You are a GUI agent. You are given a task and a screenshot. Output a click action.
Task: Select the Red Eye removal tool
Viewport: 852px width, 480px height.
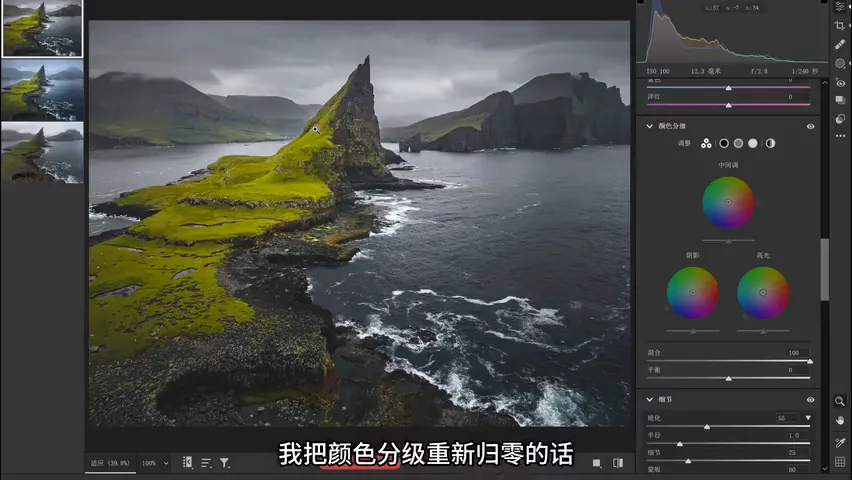tap(840, 83)
